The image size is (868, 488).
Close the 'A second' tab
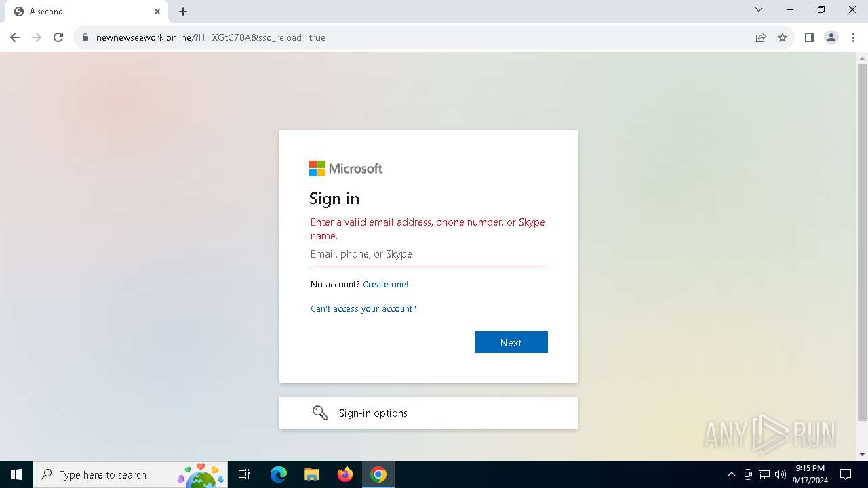pyautogui.click(x=157, y=12)
